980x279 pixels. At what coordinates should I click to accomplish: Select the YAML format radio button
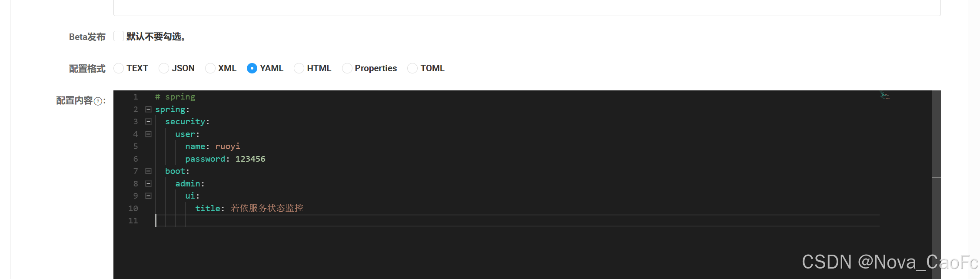[x=252, y=68]
